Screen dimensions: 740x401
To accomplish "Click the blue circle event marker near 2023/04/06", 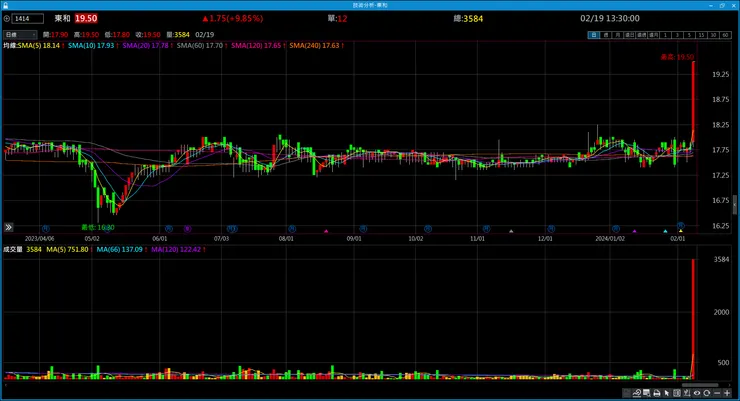I will pos(45,229).
